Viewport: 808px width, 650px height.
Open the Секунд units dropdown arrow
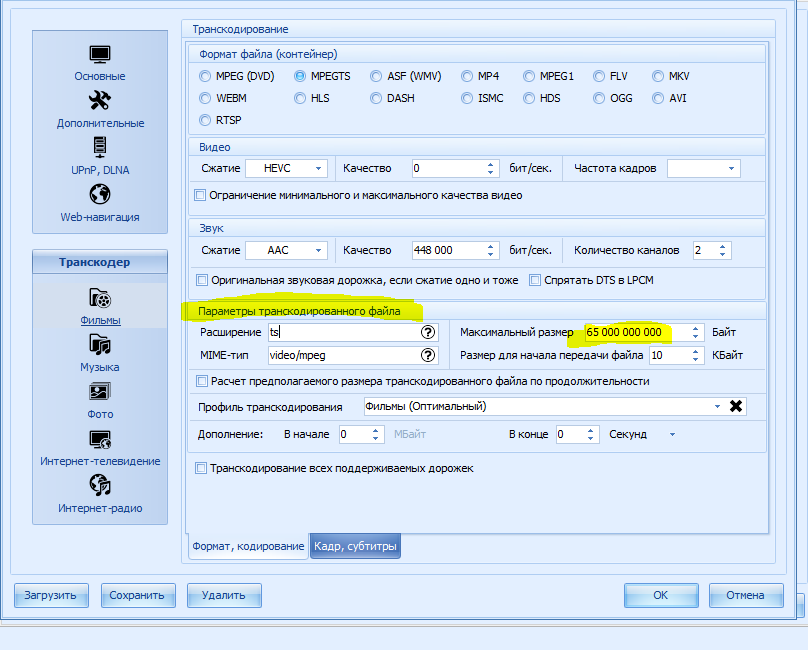672,435
